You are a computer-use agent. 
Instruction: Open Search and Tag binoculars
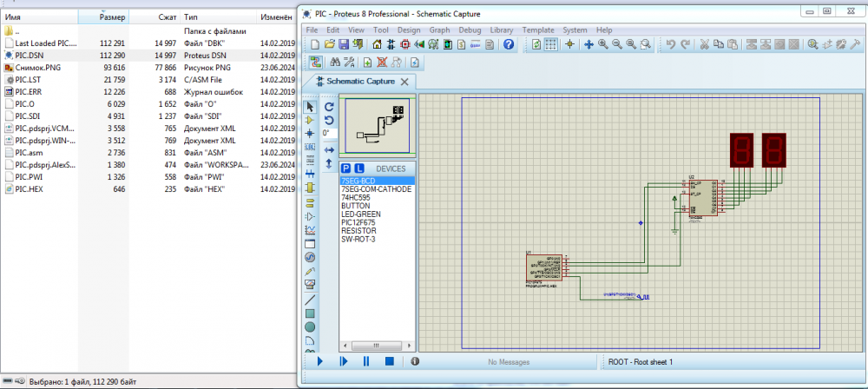point(334,62)
